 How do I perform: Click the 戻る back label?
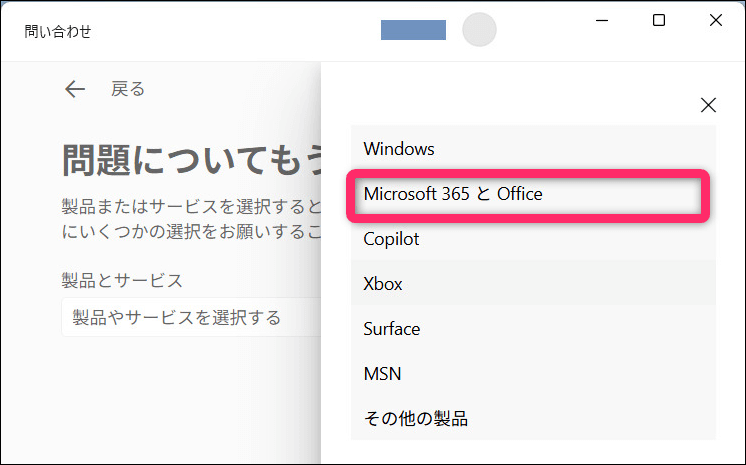coord(128,89)
